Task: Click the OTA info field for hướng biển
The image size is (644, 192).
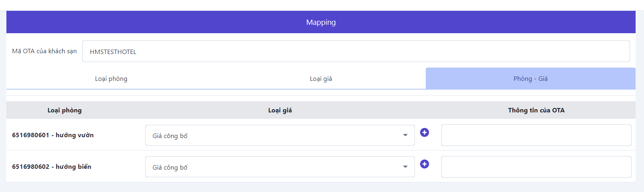Action: 536,167
